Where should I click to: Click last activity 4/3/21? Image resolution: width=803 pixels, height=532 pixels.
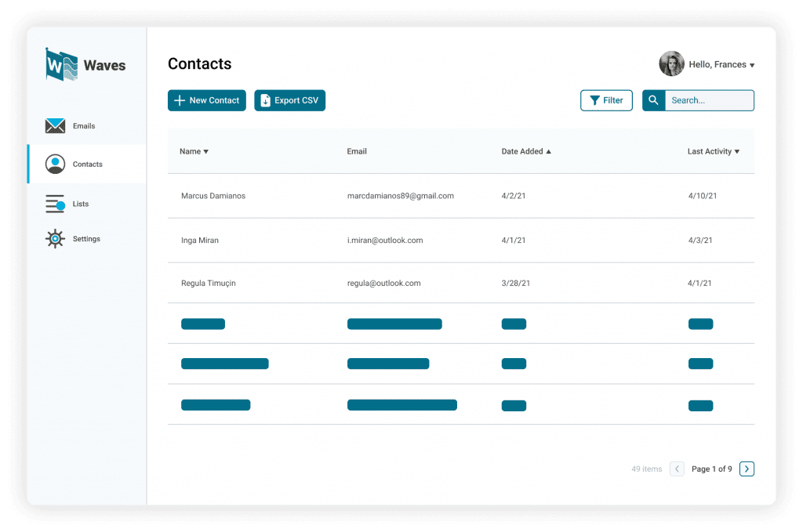pyautogui.click(x=700, y=241)
